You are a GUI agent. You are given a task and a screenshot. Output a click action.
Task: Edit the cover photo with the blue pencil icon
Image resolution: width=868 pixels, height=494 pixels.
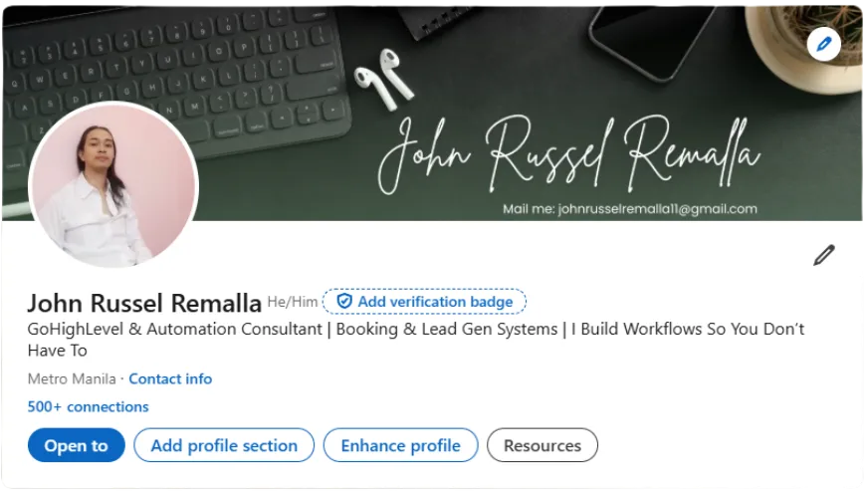[x=824, y=43]
